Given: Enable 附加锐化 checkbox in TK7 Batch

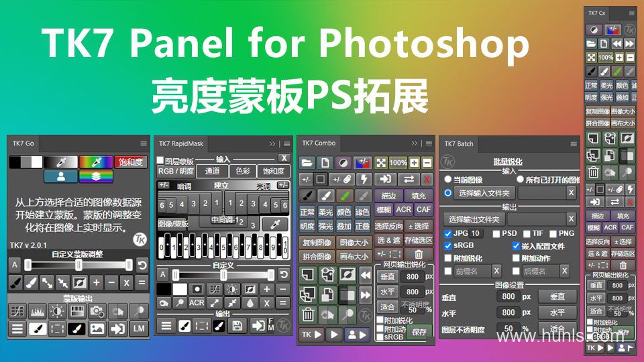Looking at the screenshot, I should point(447,258).
